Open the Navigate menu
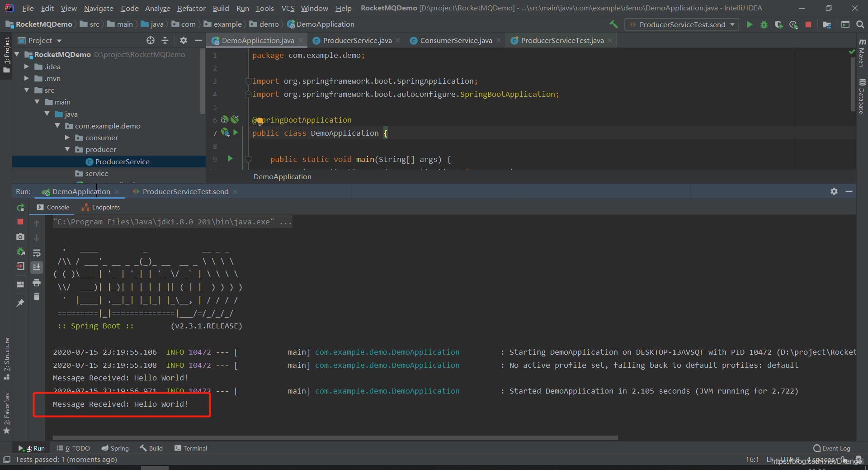The width and height of the screenshot is (868, 470). coord(99,8)
